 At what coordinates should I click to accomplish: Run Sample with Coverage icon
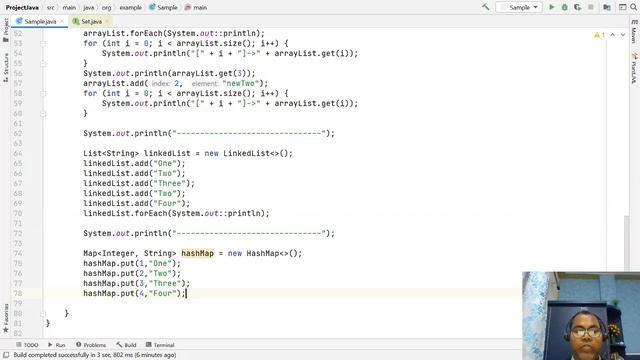[578, 7]
